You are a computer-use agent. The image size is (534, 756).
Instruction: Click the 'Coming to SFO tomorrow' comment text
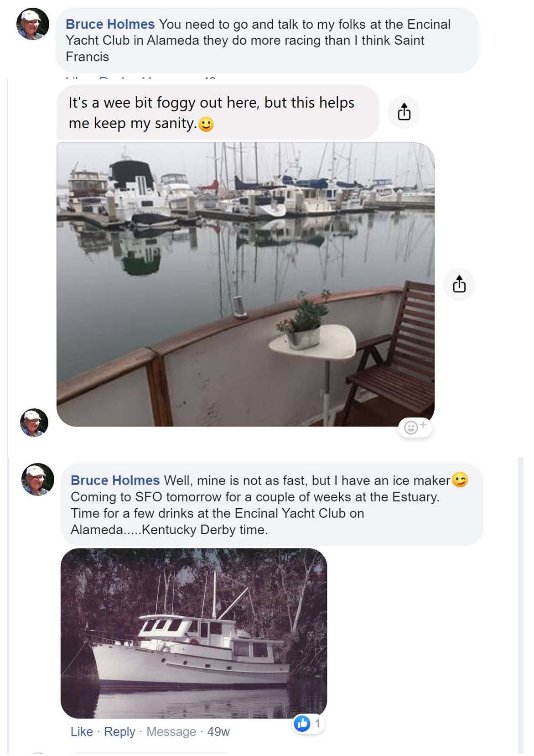pyautogui.click(x=255, y=497)
